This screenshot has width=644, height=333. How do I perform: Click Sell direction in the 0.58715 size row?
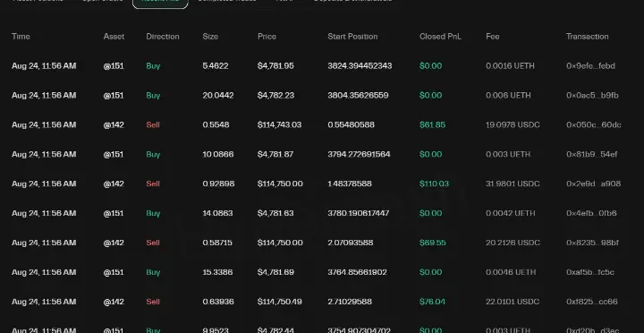coord(153,243)
